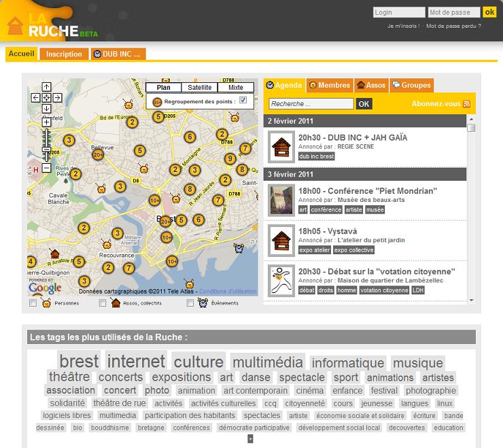Image resolution: width=503 pixels, height=448 pixels.
Task: Click the agenda scrollbar down arrow
Action: [471, 300]
